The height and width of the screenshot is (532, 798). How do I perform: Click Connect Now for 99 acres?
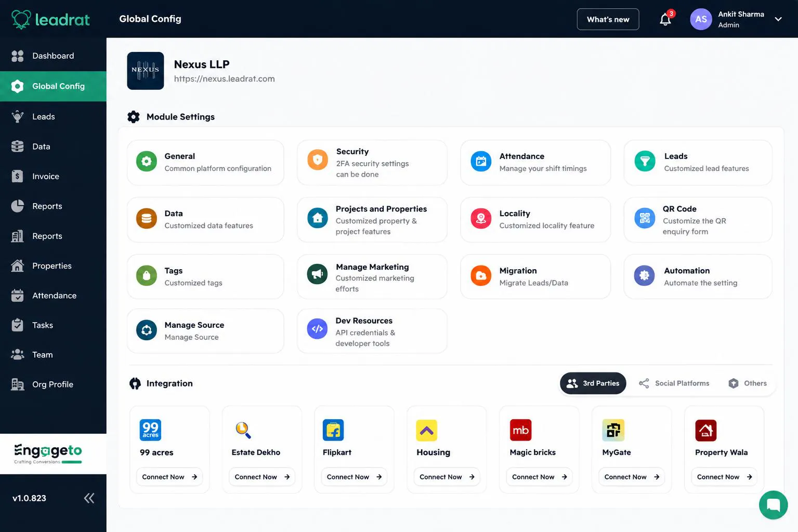169,477
